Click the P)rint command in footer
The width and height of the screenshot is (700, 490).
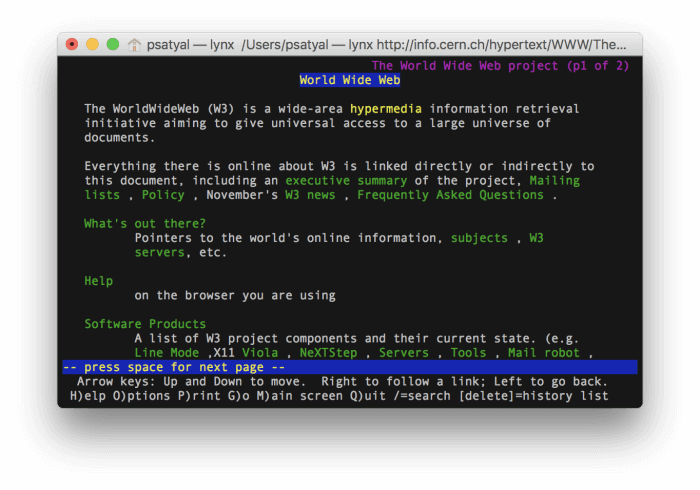199,396
